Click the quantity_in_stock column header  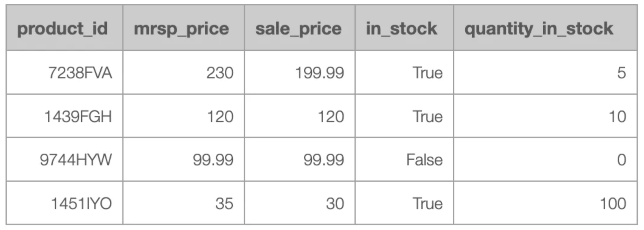tap(539, 29)
